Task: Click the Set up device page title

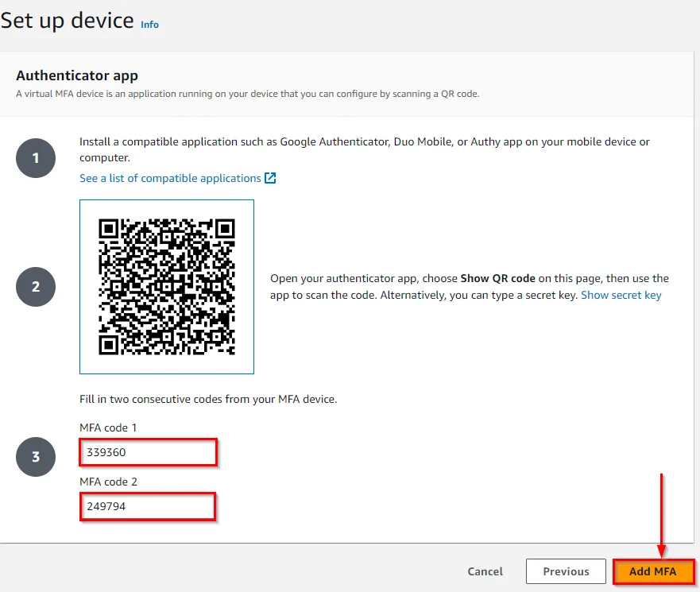Action: 68,20
